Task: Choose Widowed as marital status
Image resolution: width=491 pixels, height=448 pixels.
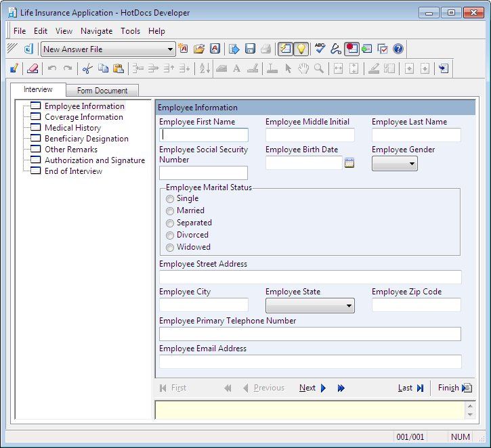Action: (x=170, y=248)
